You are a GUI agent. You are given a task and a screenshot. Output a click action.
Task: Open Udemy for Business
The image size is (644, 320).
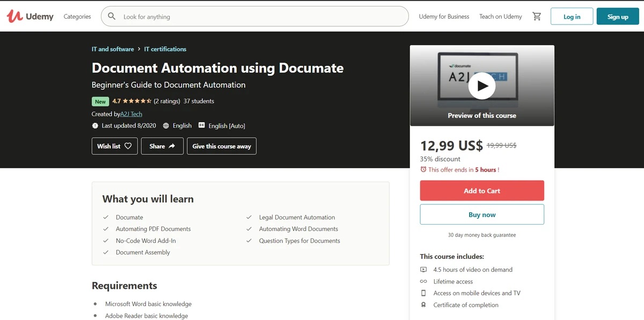point(444,17)
